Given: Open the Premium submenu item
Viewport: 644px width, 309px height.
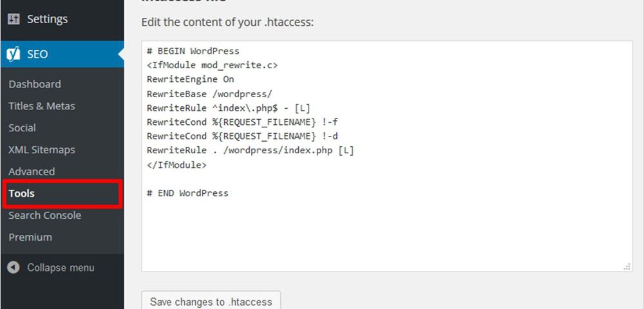Looking at the screenshot, I should click(x=30, y=237).
